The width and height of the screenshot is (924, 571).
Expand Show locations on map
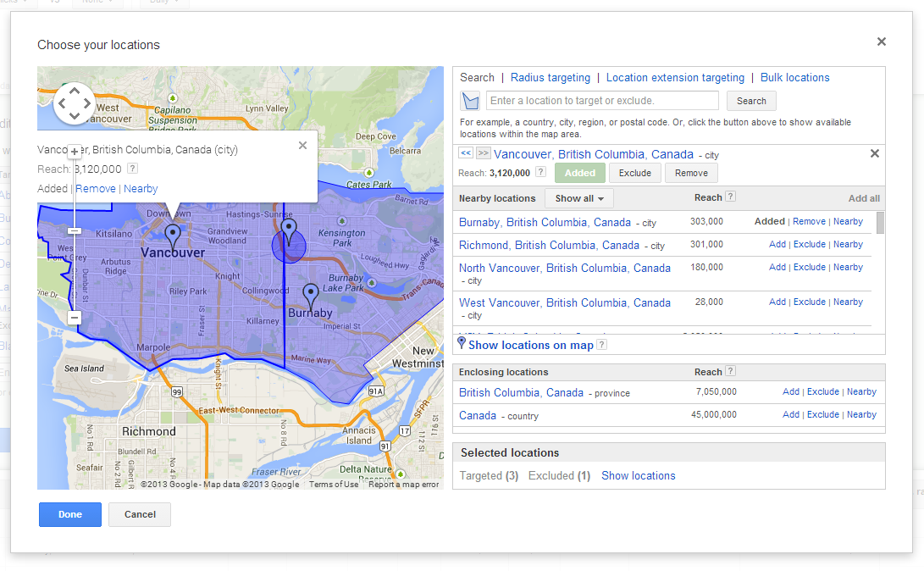[530, 345]
